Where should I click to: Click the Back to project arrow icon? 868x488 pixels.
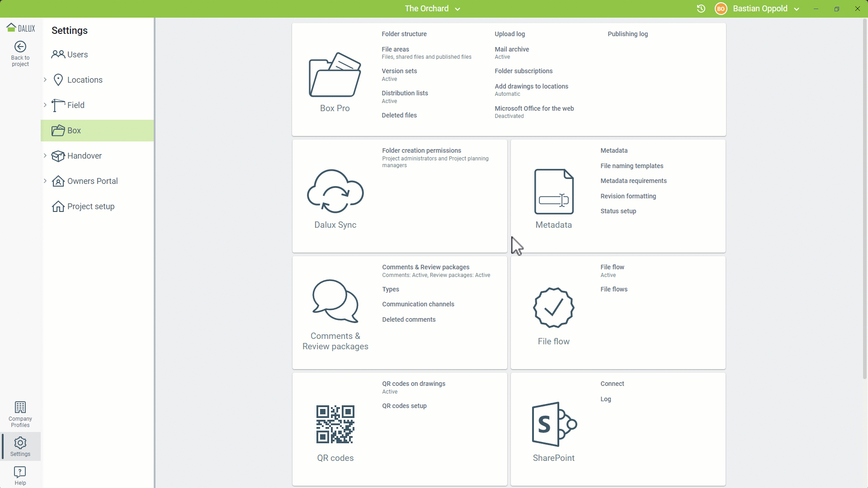[20, 47]
